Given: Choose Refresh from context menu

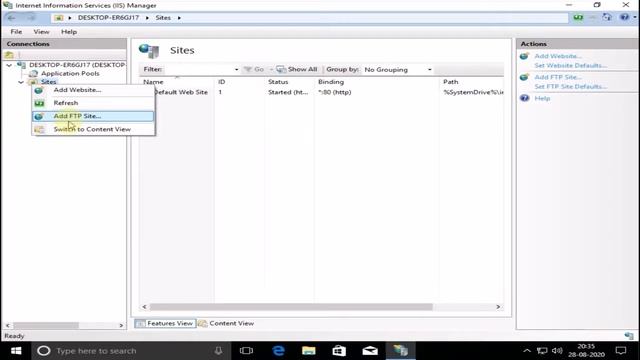Looking at the screenshot, I should tap(93, 103).
